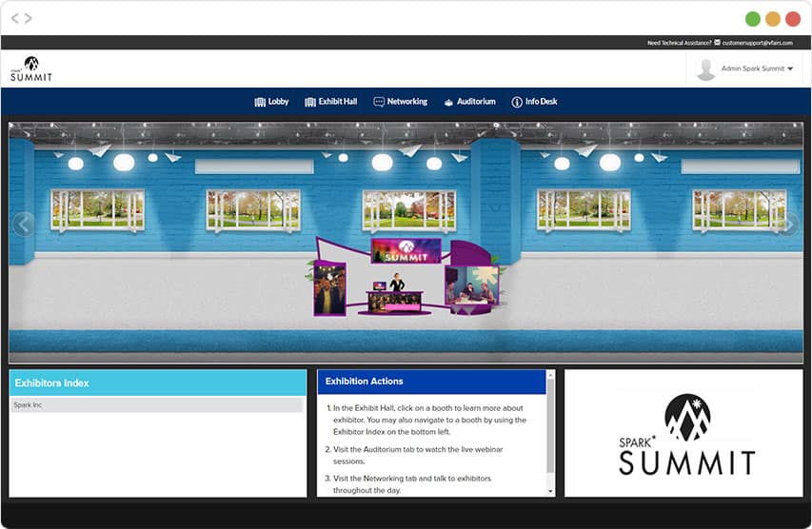
Task: Click the Info Desk info icon
Action: [x=517, y=102]
